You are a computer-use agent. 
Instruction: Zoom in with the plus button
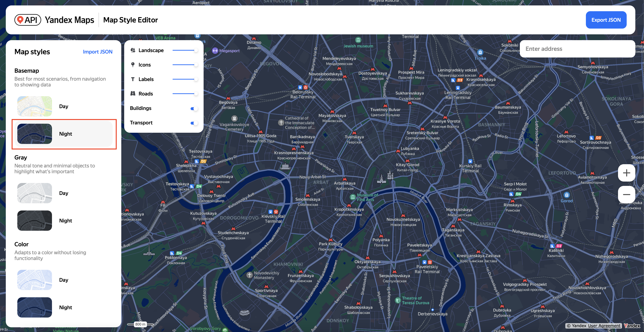click(x=626, y=173)
